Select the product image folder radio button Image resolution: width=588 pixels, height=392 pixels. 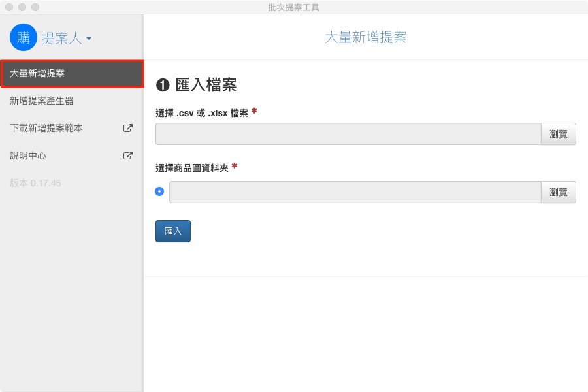(x=159, y=191)
